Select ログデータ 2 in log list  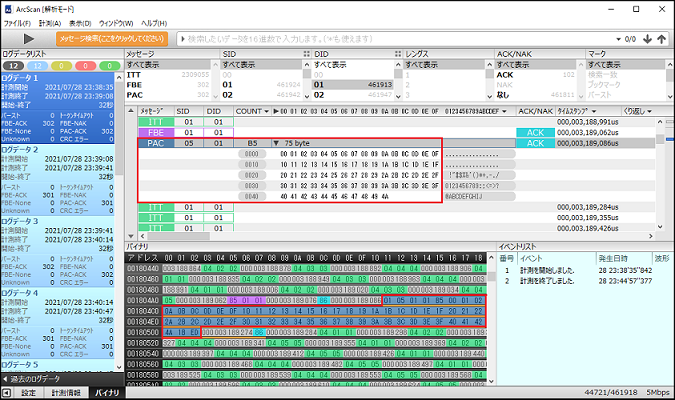click(57, 180)
